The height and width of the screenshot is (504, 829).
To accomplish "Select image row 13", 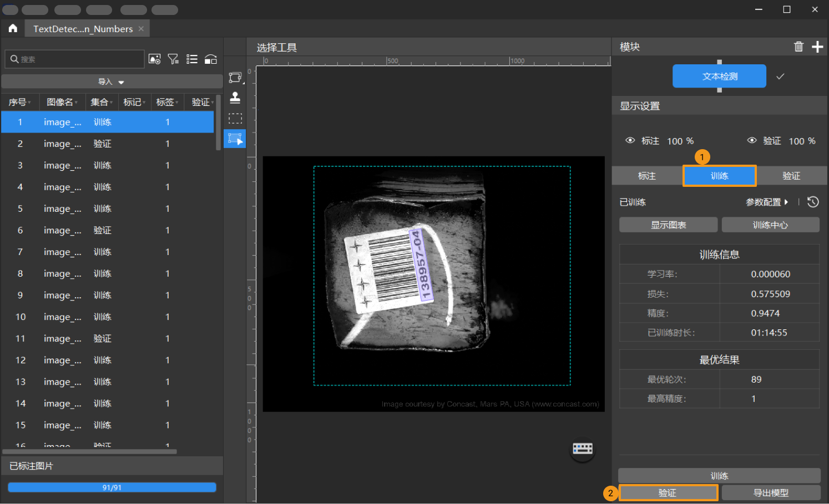I will (108, 381).
